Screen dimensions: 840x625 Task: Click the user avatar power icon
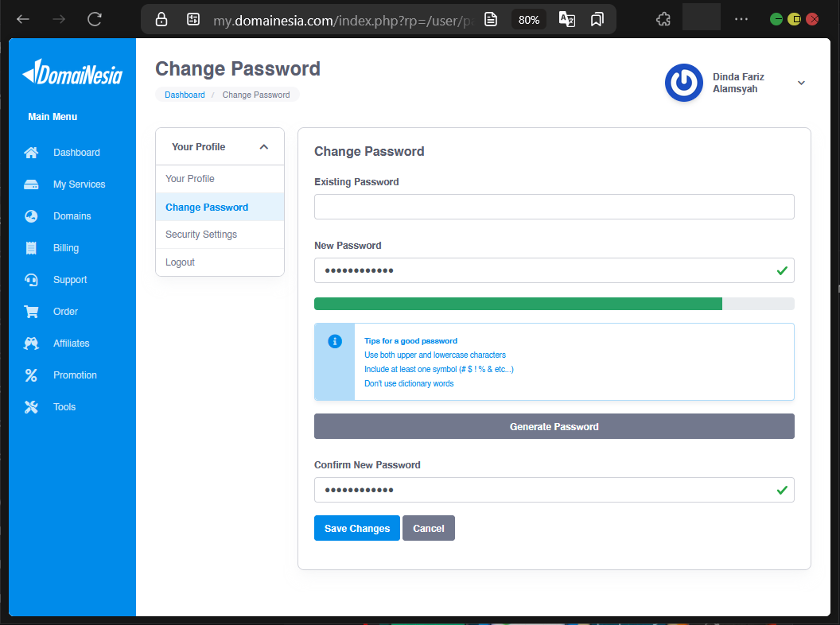683,83
